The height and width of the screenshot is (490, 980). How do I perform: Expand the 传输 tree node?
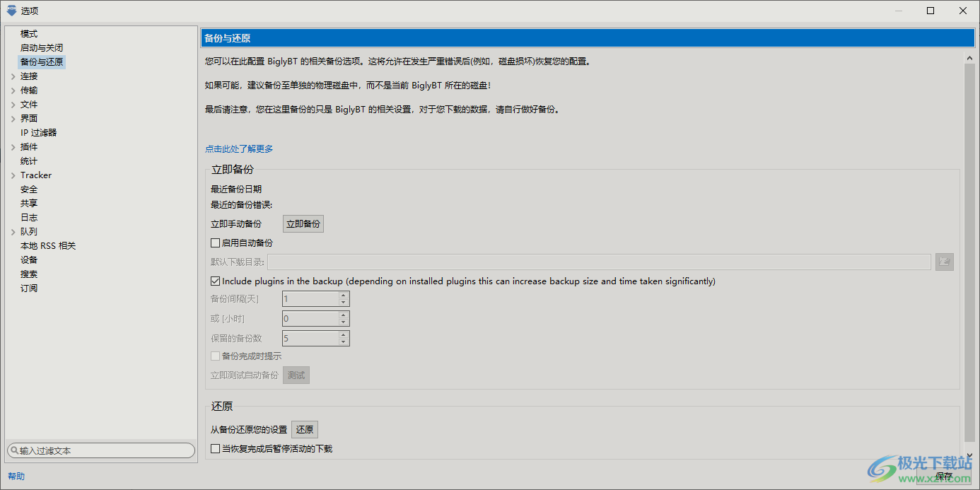(x=13, y=91)
